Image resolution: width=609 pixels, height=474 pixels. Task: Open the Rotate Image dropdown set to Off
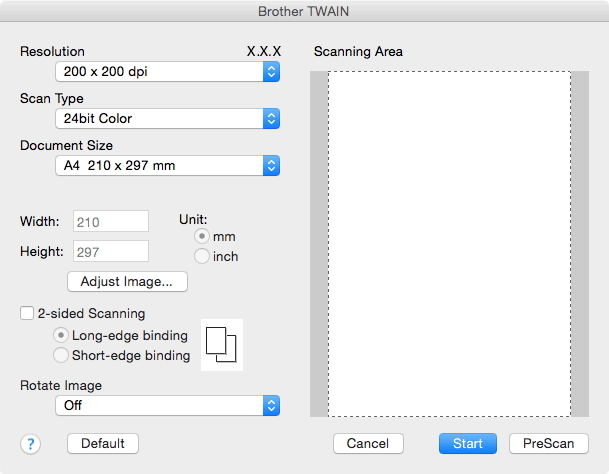(167, 406)
